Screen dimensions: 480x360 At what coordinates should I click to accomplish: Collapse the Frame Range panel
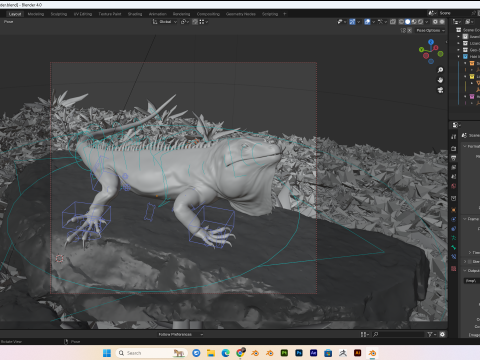pos(465,219)
